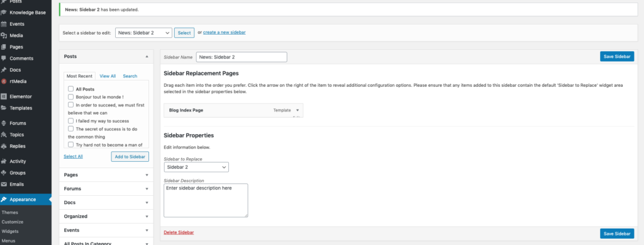644x245 pixels.
Task: Open Media library icon in sidebar
Action: tap(4, 35)
